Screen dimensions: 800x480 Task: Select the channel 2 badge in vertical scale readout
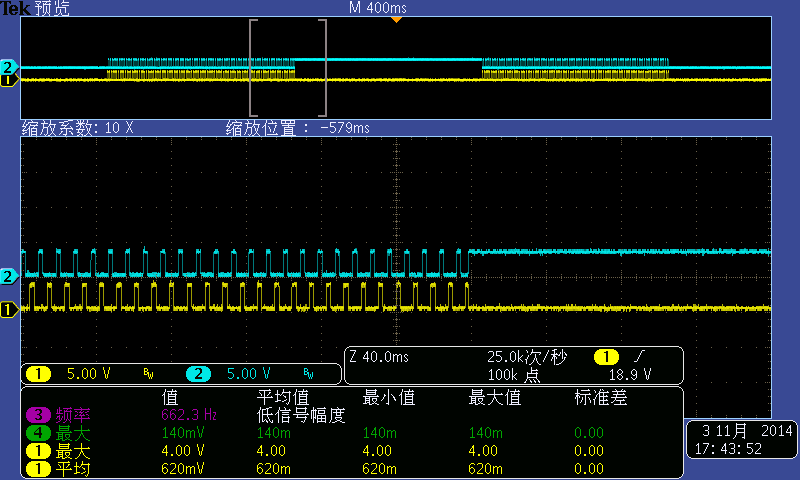(x=198, y=374)
